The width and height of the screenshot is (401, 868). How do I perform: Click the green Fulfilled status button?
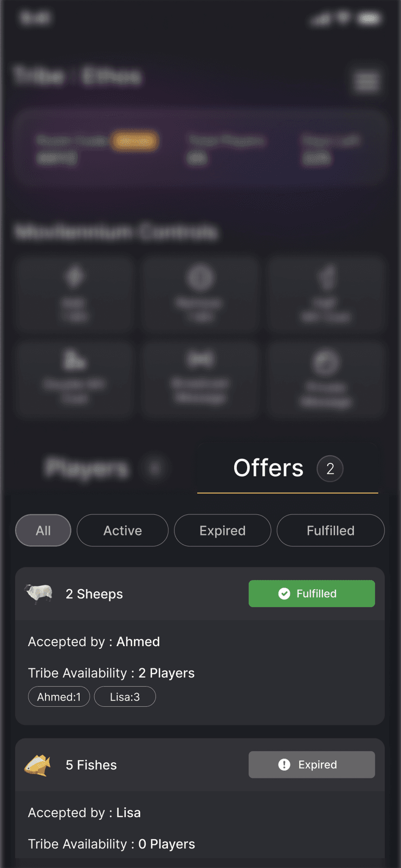pos(312,593)
